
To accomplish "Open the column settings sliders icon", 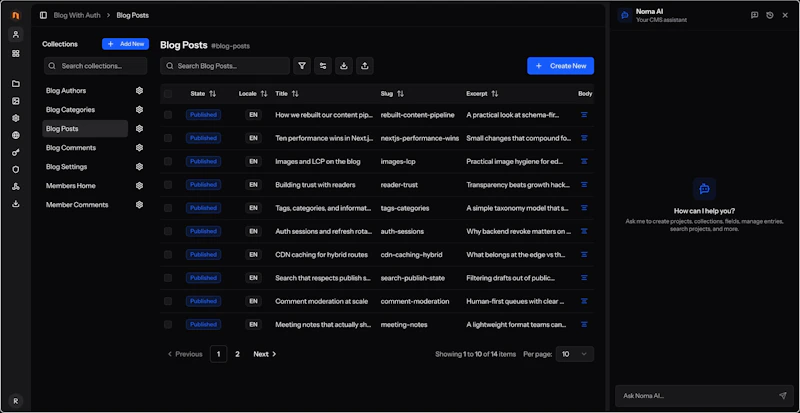I will (323, 66).
